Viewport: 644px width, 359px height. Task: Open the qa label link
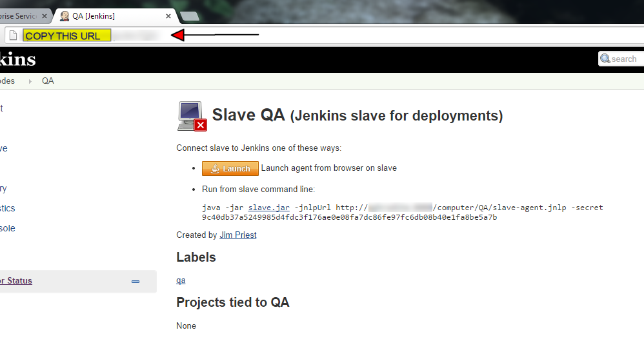point(181,280)
